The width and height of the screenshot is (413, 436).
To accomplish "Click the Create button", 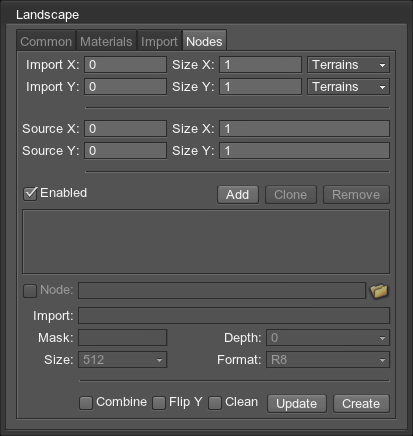I will pyautogui.click(x=361, y=404).
